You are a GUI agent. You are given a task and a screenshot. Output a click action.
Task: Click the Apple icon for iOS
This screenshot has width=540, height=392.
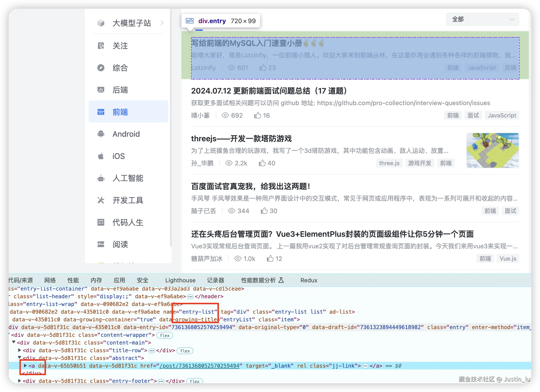[x=101, y=156]
